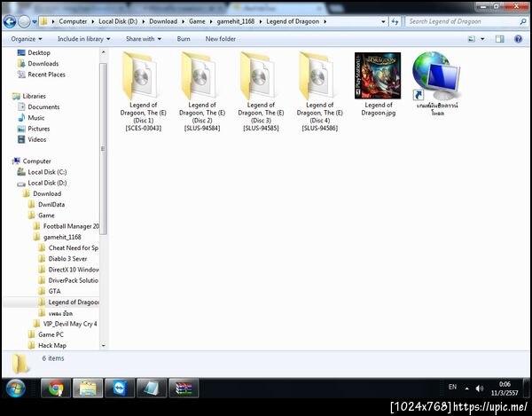532x416 pixels.
Task: Open WinRAR from the taskbar
Action: pyautogui.click(x=184, y=388)
